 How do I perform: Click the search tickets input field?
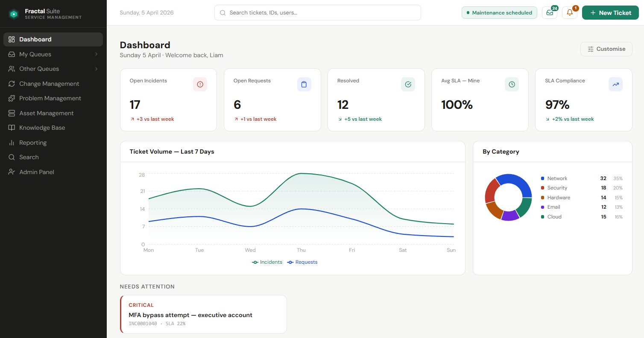pos(317,13)
